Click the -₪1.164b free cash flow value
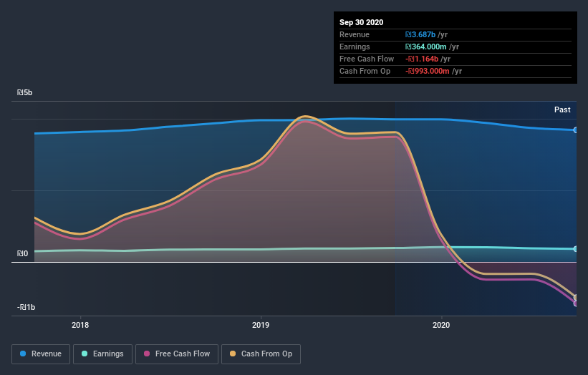 (422, 59)
